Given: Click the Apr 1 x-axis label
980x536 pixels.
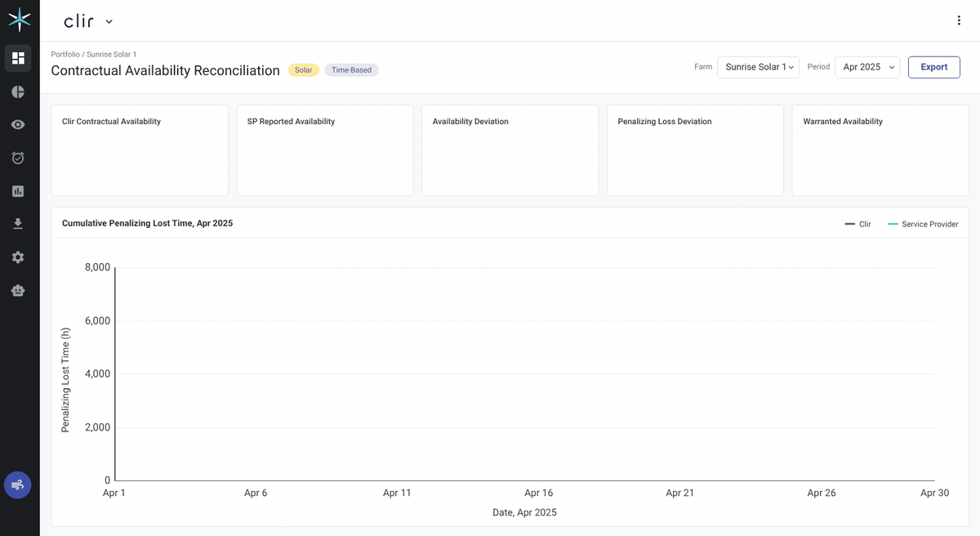Looking at the screenshot, I should tap(114, 493).
